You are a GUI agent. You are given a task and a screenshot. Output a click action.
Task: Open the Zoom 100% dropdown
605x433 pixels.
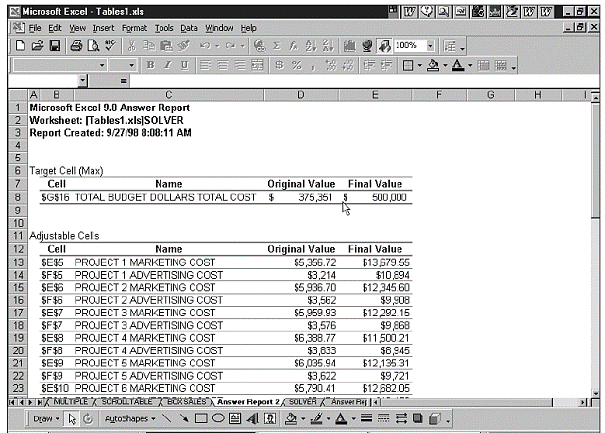[x=431, y=46]
